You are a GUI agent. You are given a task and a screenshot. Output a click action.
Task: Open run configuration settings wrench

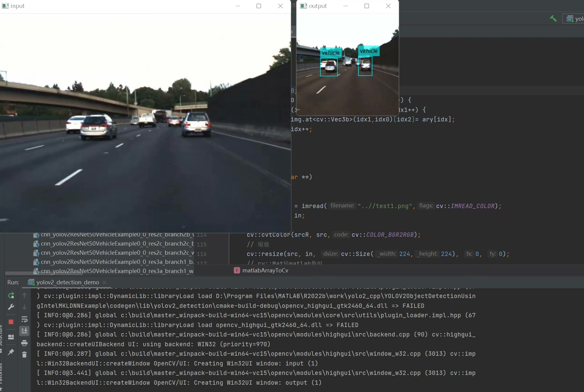11,307
